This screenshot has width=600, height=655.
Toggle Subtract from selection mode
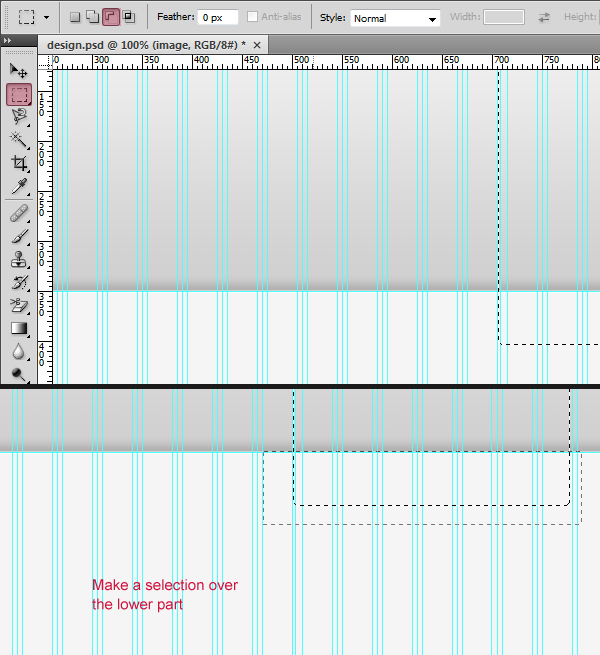tap(110, 17)
